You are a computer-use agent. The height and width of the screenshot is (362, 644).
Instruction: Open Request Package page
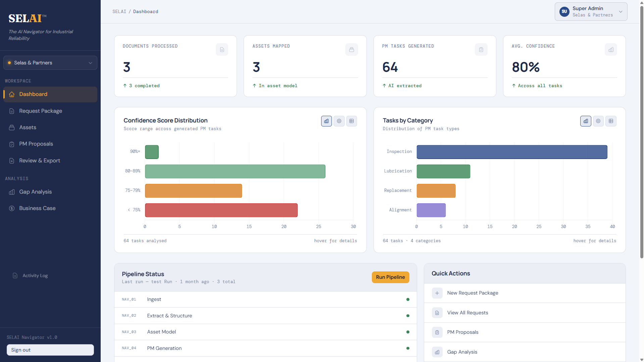pos(50,111)
